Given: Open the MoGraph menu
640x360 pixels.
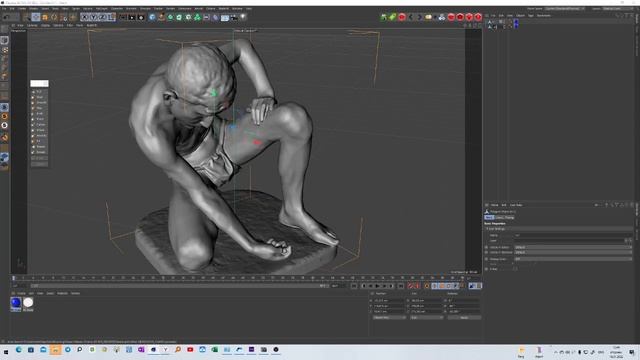Looking at the screenshot, I should tap(102, 9).
